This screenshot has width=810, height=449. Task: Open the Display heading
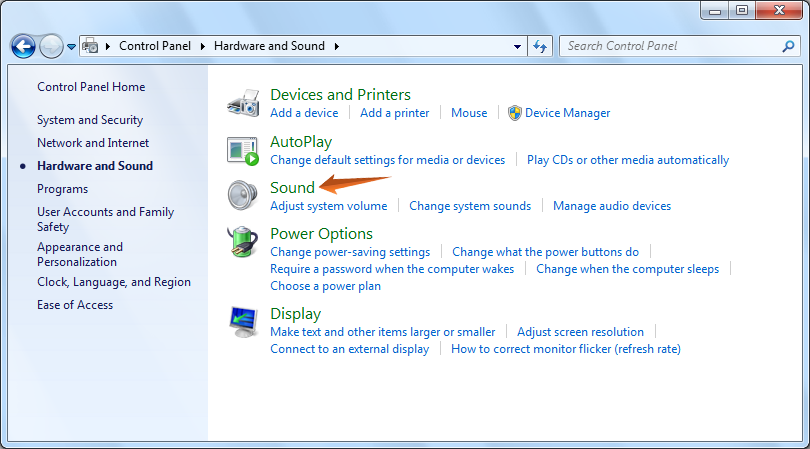(x=295, y=314)
